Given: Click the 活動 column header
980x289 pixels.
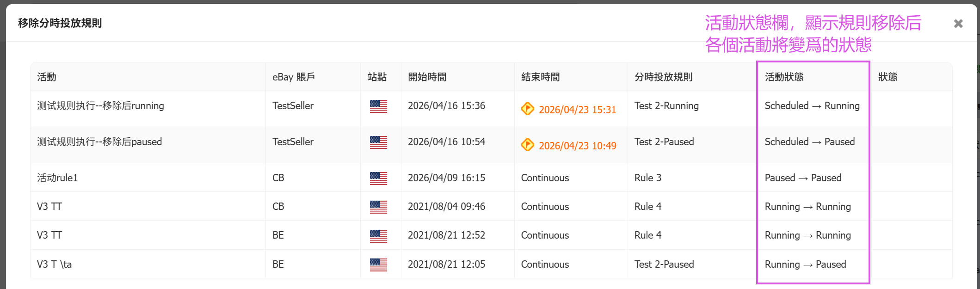Looking at the screenshot, I should [47, 77].
